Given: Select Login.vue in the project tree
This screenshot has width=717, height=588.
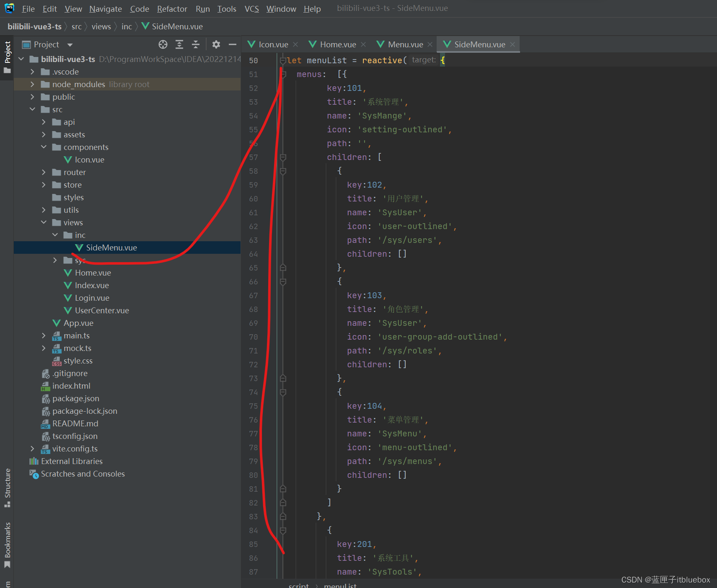Looking at the screenshot, I should click(92, 298).
